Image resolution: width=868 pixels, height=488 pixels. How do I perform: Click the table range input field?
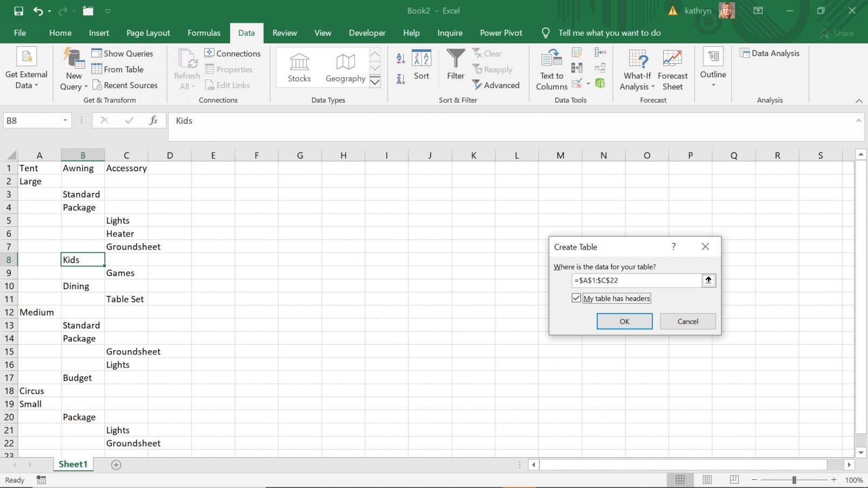point(636,280)
